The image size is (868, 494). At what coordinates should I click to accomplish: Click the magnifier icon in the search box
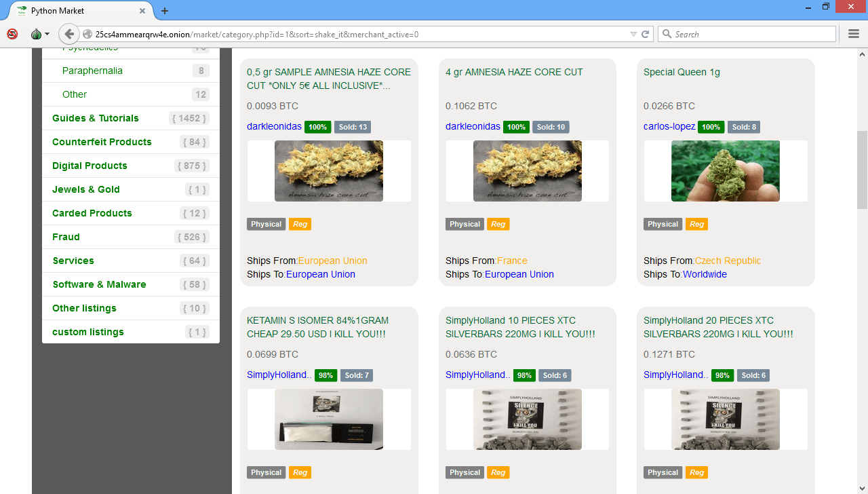(x=667, y=34)
